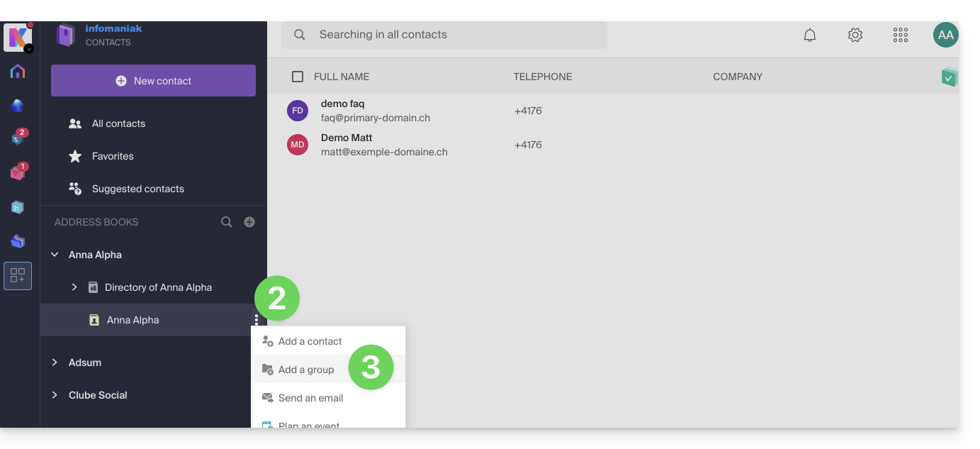This screenshot has height=449, width=980.
Task: Click the search magnifier in top bar
Action: coord(300,34)
